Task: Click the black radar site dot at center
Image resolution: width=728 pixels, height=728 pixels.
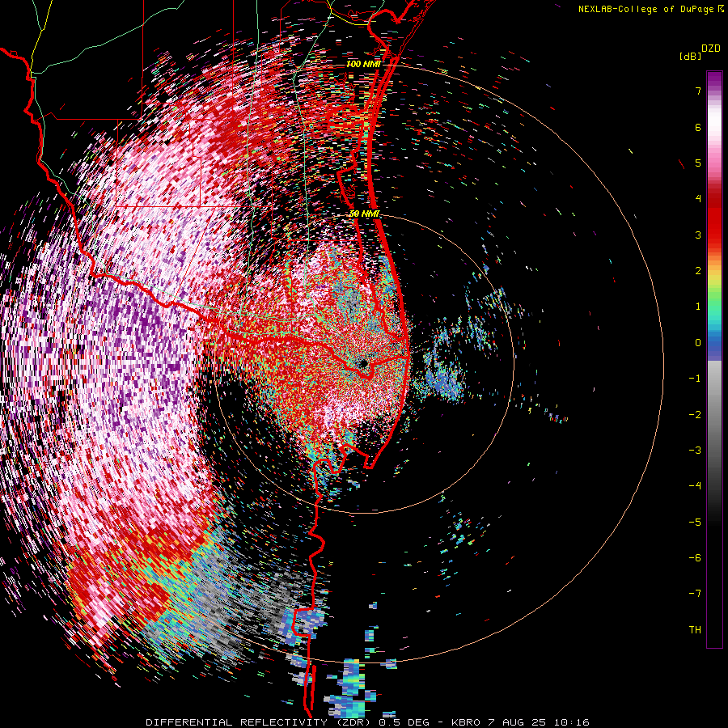Action: (363, 363)
